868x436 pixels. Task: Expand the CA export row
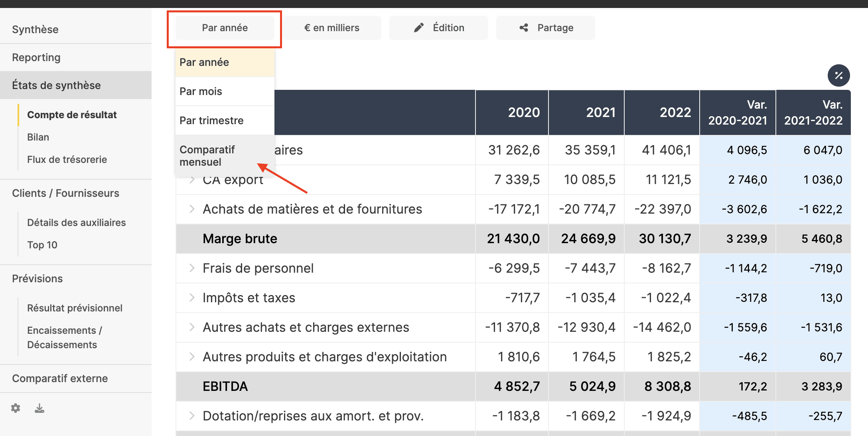(x=192, y=180)
